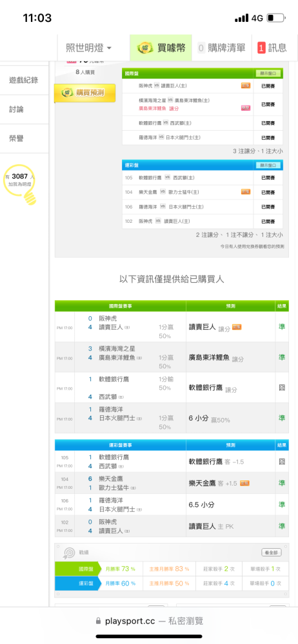Tap 主推月勝率 83 % stat

(x=169, y=569)
